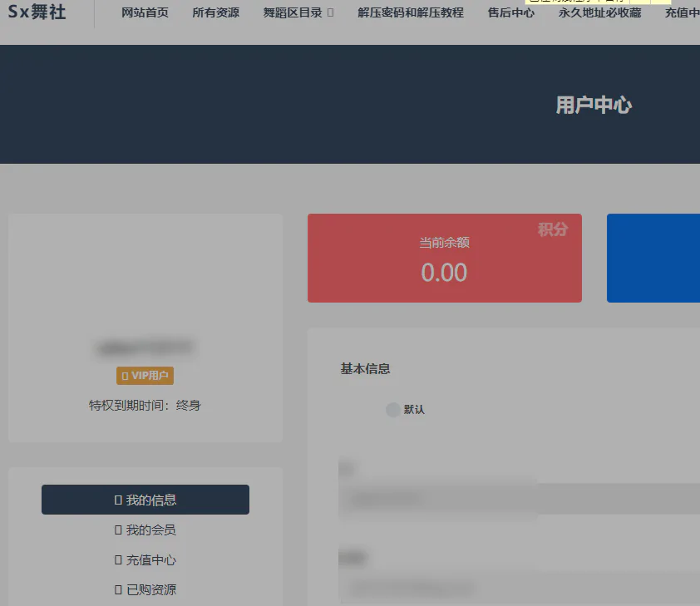Click the red 当前余额 card
The height and width of the screenshot is (606, 700).
[x=445, y=258]
